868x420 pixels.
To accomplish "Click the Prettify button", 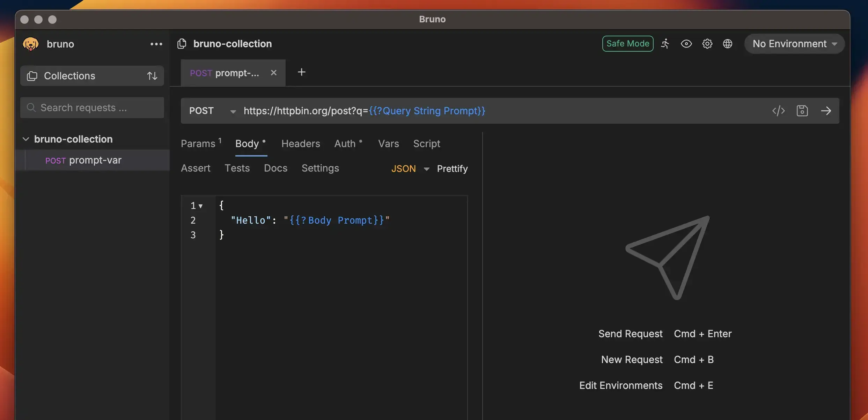I will click(x=452, y=169).
